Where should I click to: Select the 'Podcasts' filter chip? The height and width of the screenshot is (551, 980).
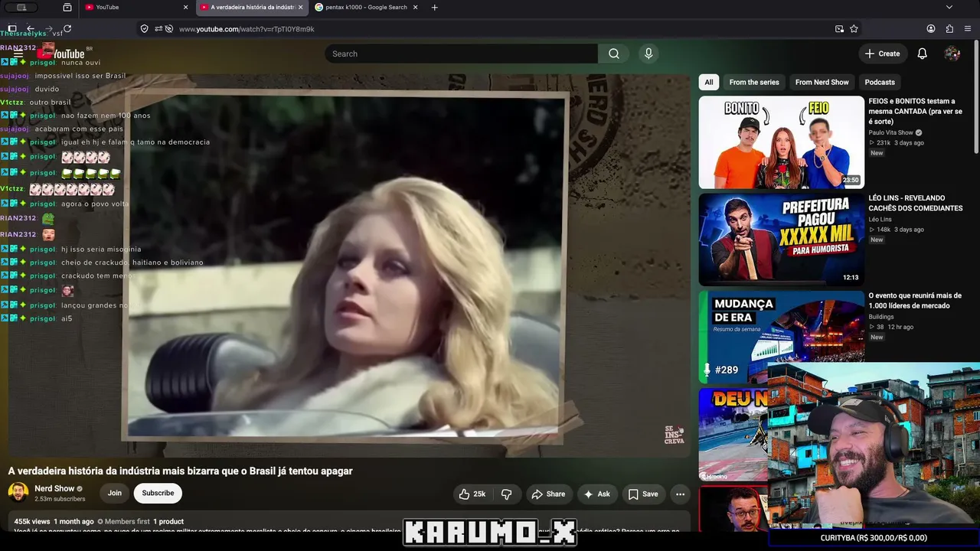click(x=880, y=82)
